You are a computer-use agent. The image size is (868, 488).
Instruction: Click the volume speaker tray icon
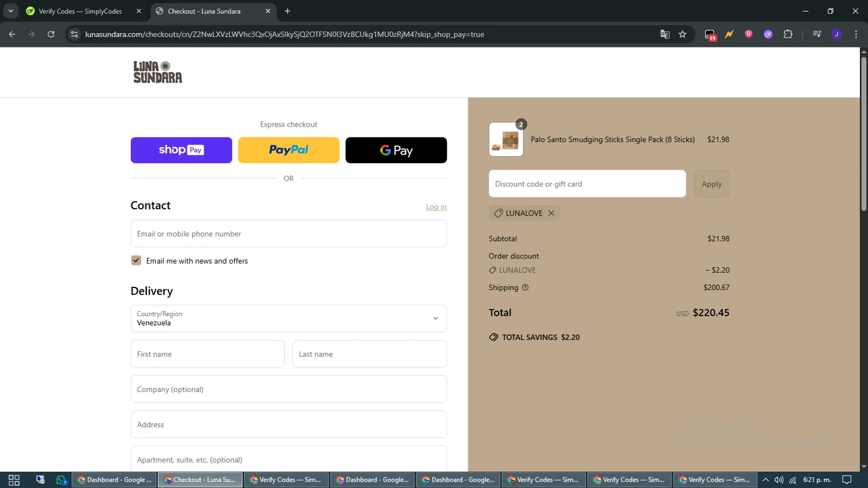[x=779, y=480]
